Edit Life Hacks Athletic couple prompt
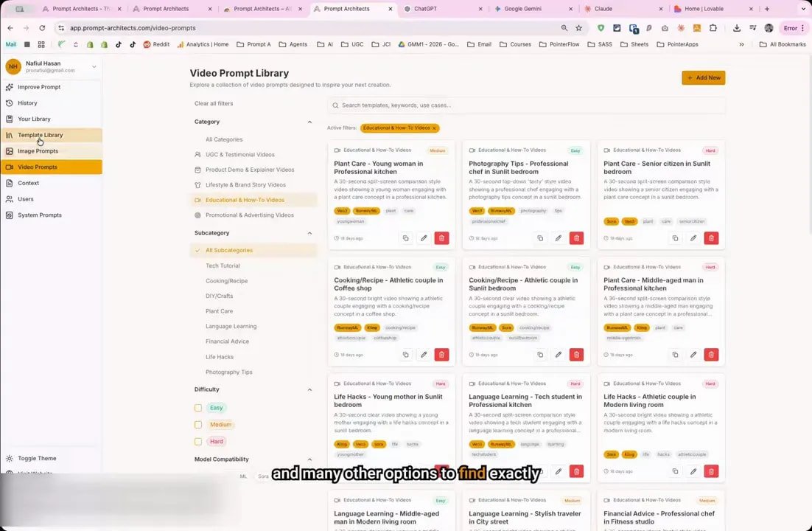 693,471
